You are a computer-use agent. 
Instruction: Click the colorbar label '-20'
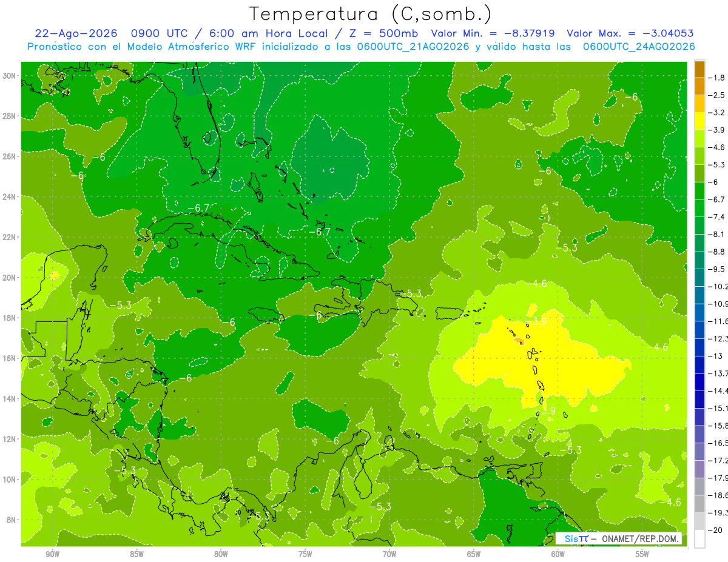click(715, 530)
